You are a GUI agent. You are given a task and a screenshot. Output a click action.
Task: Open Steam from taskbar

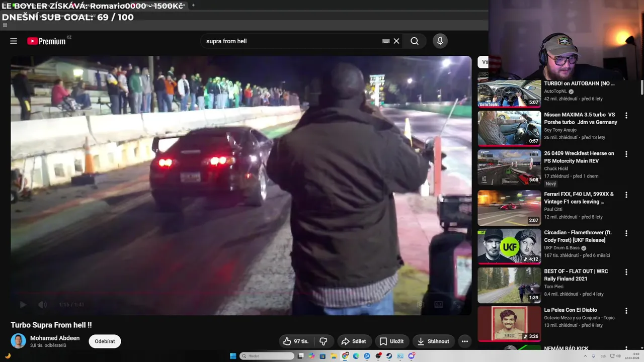(x=389, y=356)
